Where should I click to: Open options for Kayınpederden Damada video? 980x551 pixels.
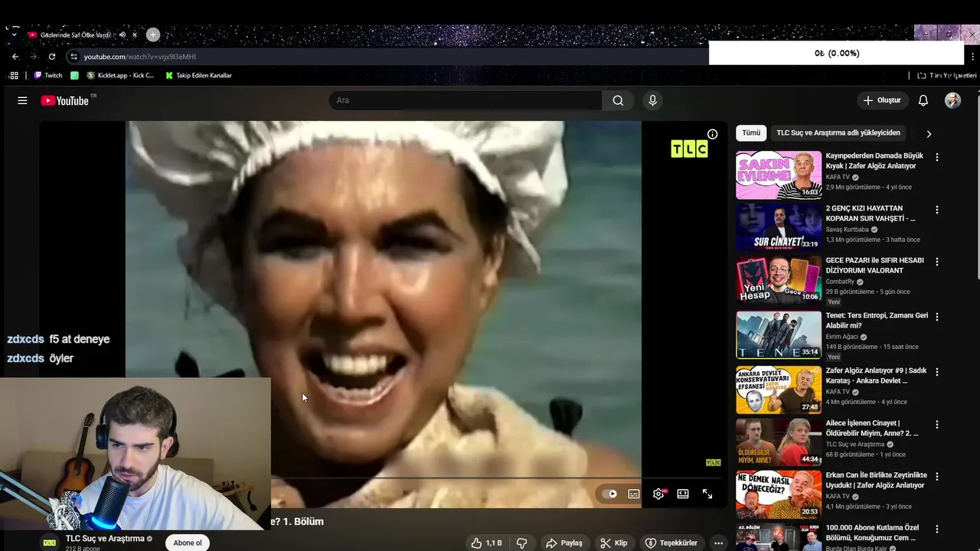click(937, 157)
